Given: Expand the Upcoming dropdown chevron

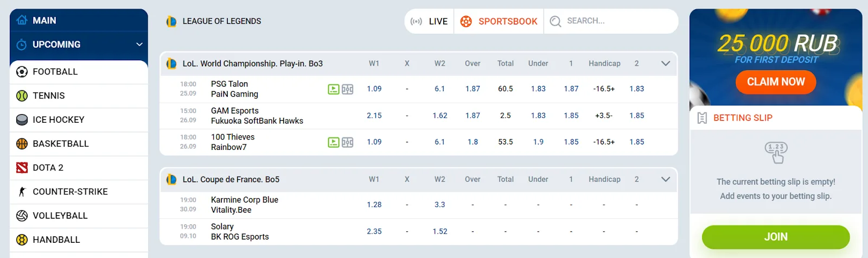Looking at the screenshot, I should pyautogui.click(x=139, y=45).
